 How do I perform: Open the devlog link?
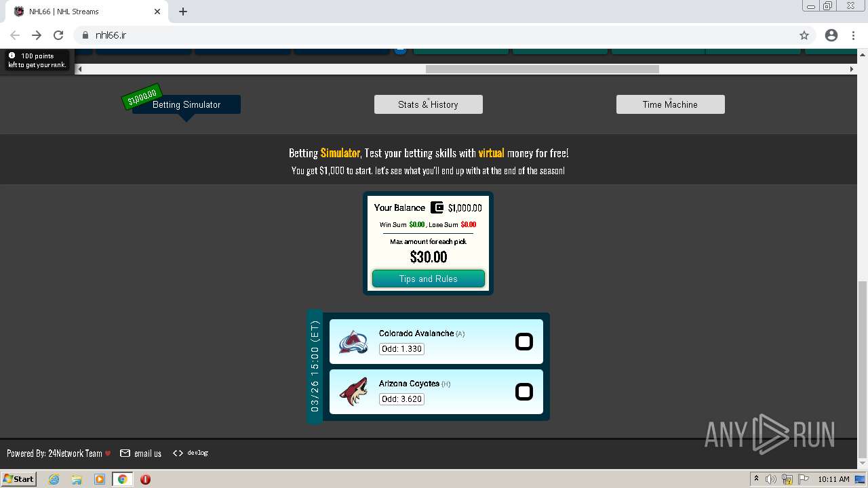[x=198, y=453]
